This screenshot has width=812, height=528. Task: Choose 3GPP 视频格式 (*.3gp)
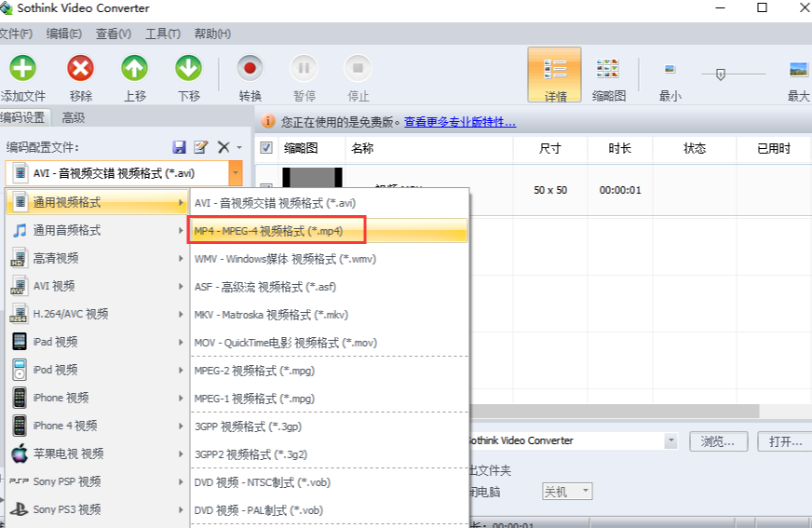(x=330, y=426)
